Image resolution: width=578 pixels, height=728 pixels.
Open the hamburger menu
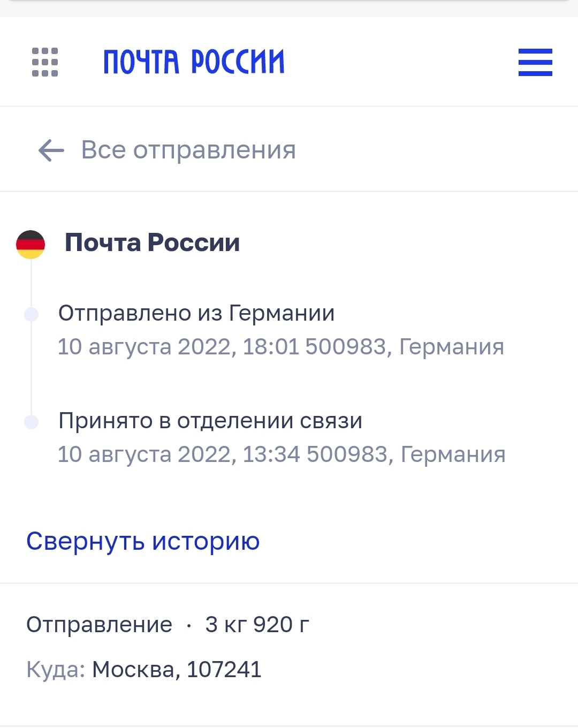pyautogui.click(x=535, y=62)
